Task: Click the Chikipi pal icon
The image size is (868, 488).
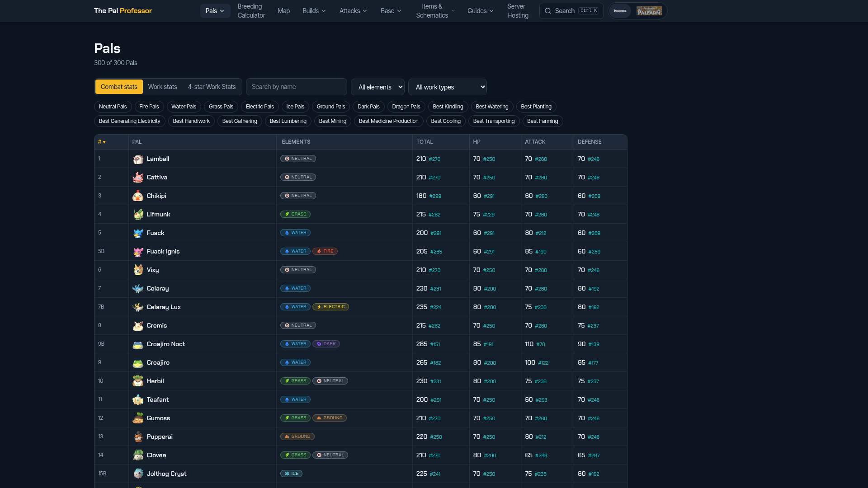Action: pos(138,196)
